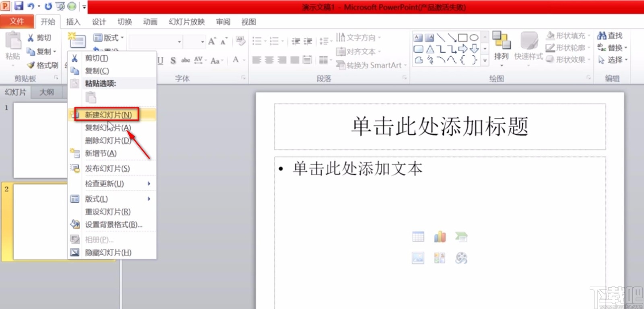Click the insert table icon in placeholder
Viewport: 644px width, 309px height.
tap(418, 237)
